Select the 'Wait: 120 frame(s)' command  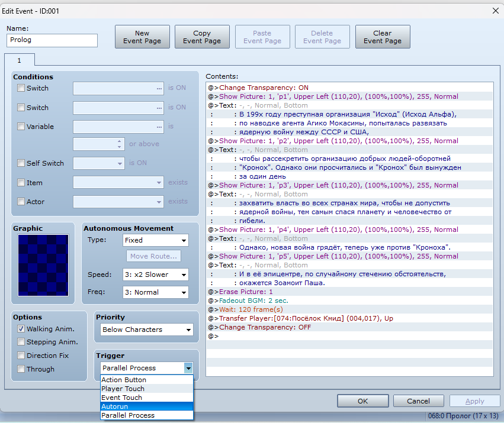pyautogui.click(x=349, y=309)
